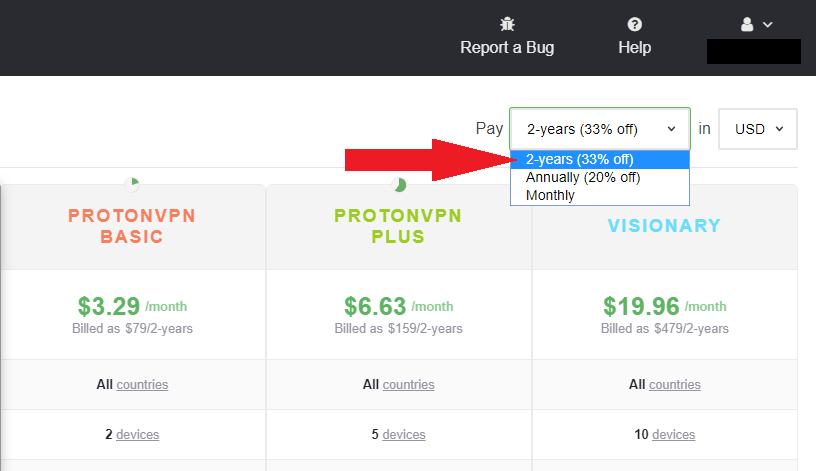Select 2-years (33% off) option

coord(600,159)
